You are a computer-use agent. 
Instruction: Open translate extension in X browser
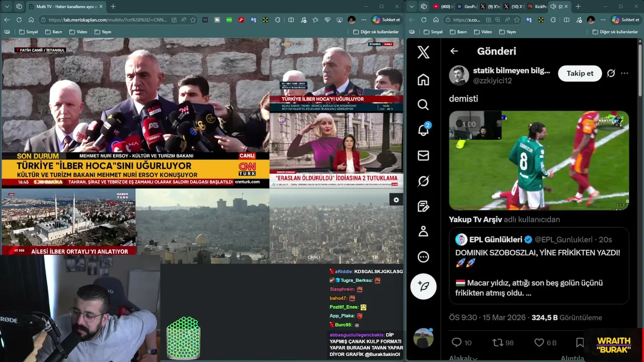click(528, 20)
